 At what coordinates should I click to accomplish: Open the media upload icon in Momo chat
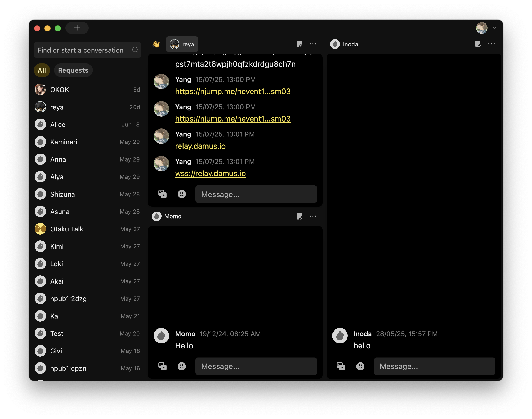[x=162, y=366]
